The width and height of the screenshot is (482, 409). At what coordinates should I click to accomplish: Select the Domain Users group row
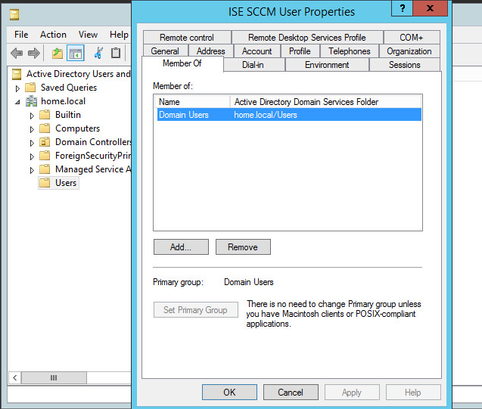(x=289, y=115)
